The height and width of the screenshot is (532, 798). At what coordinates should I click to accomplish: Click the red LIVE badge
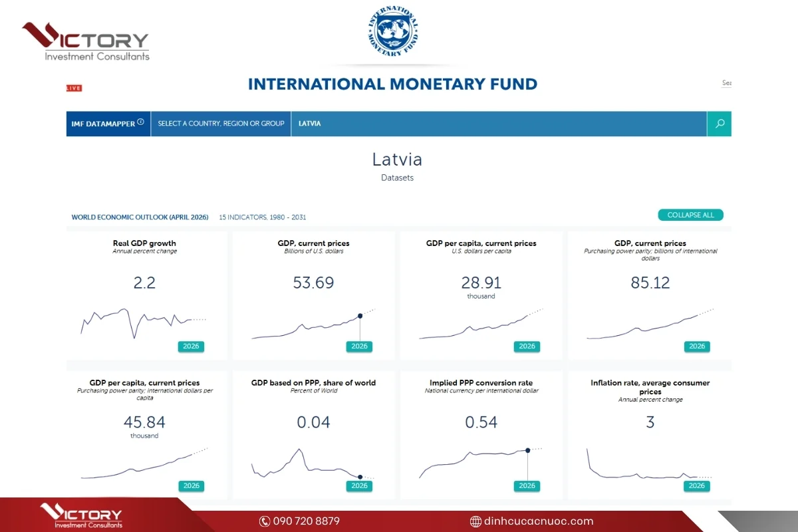pos(74,88)
